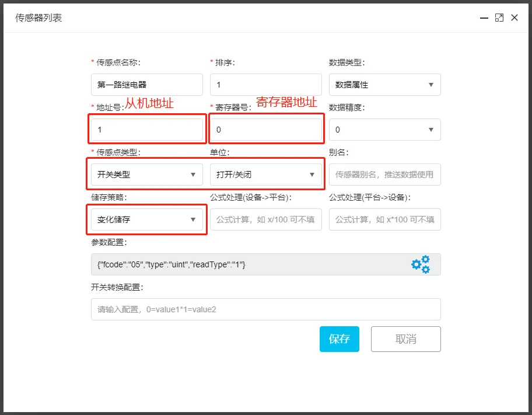The width and height of the screenshot is (532, 415).
Task: Click the 参数配置 JSON text area
Action: 233,264
